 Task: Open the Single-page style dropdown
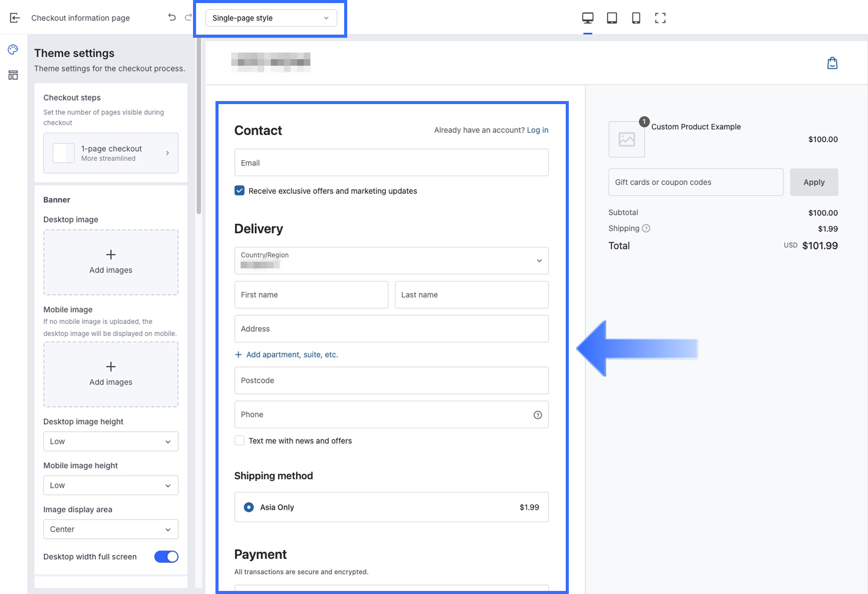(x=271, y=18)
